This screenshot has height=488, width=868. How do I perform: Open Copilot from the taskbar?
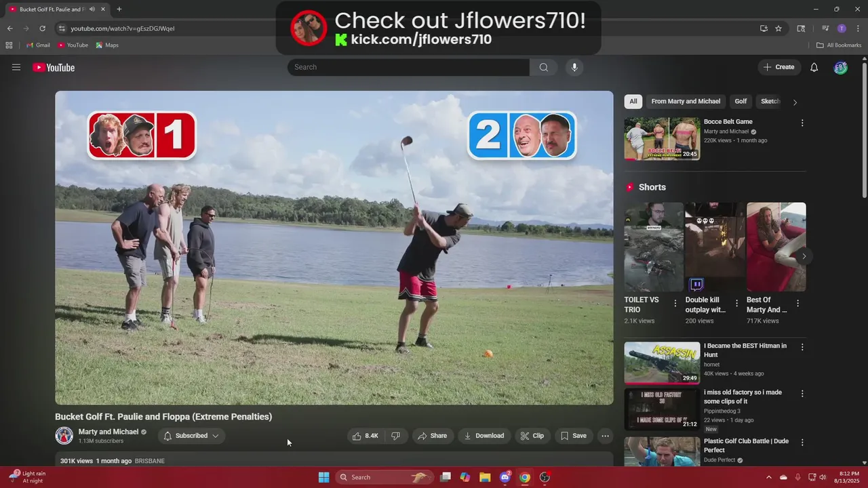point(465,477)
